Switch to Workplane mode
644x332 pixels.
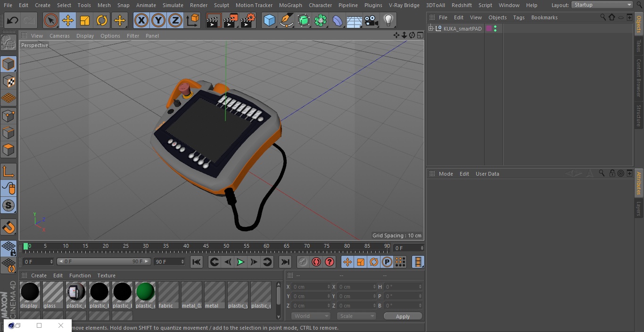pos(8,98)
